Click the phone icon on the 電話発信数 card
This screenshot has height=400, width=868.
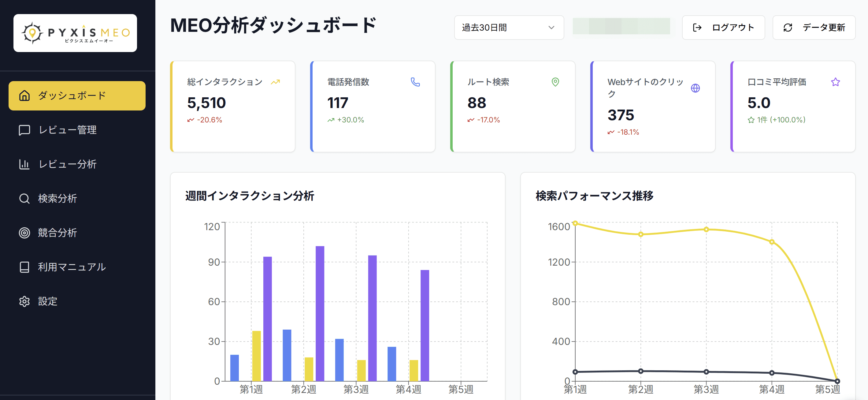(x=415, y=82)
